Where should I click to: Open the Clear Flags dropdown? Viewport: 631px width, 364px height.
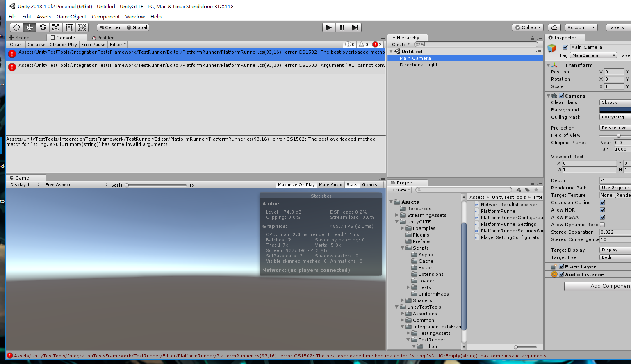pyautogui.click(x=615, y=102)
